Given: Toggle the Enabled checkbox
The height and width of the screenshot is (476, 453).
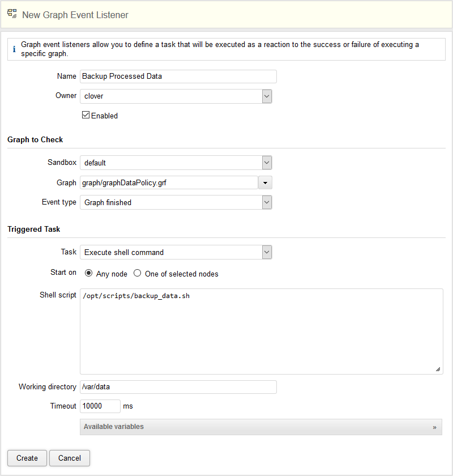Looking at the screenshot, I should [86, 115].
